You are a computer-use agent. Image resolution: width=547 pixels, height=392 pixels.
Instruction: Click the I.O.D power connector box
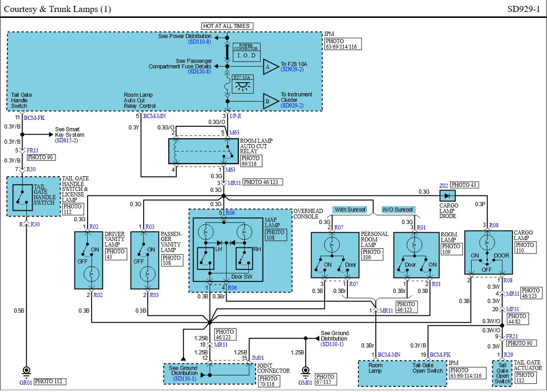[246, 56]
